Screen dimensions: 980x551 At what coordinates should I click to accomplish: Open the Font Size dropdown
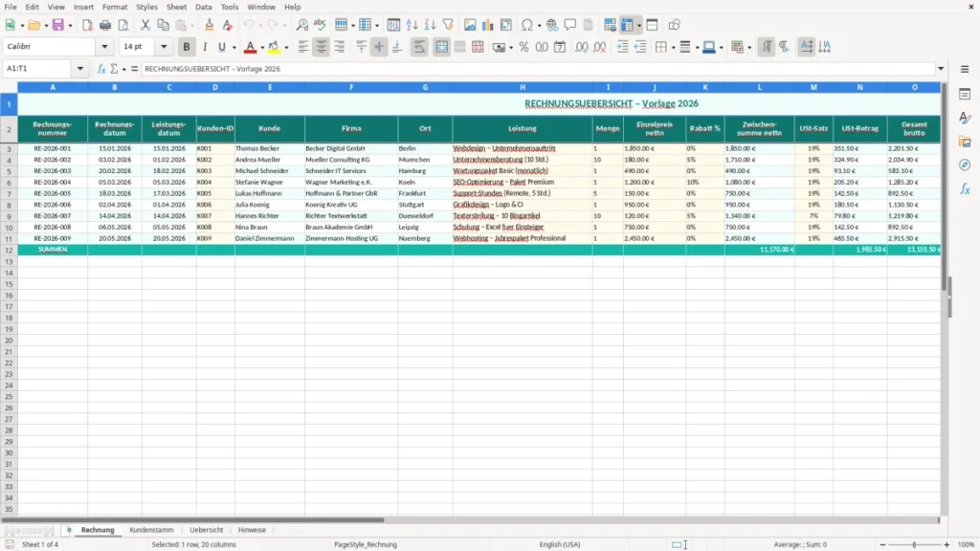coord(164,47)
